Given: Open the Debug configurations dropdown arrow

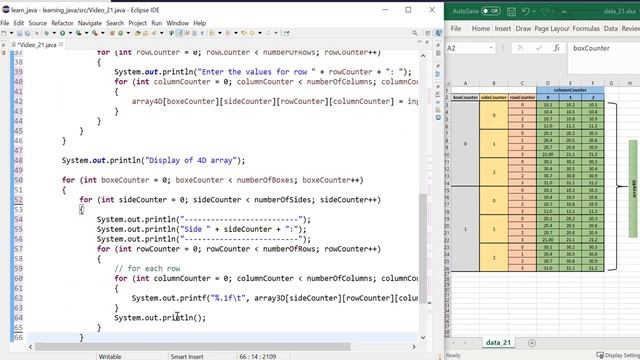Looking at the screenshot, I should tap(54, 33).
